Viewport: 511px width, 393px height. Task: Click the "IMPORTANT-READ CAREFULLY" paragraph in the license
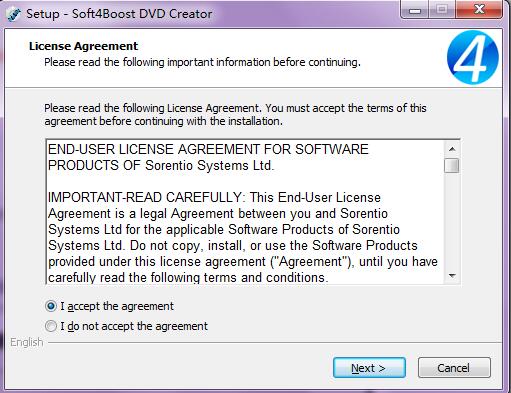(x=243, y=237)
